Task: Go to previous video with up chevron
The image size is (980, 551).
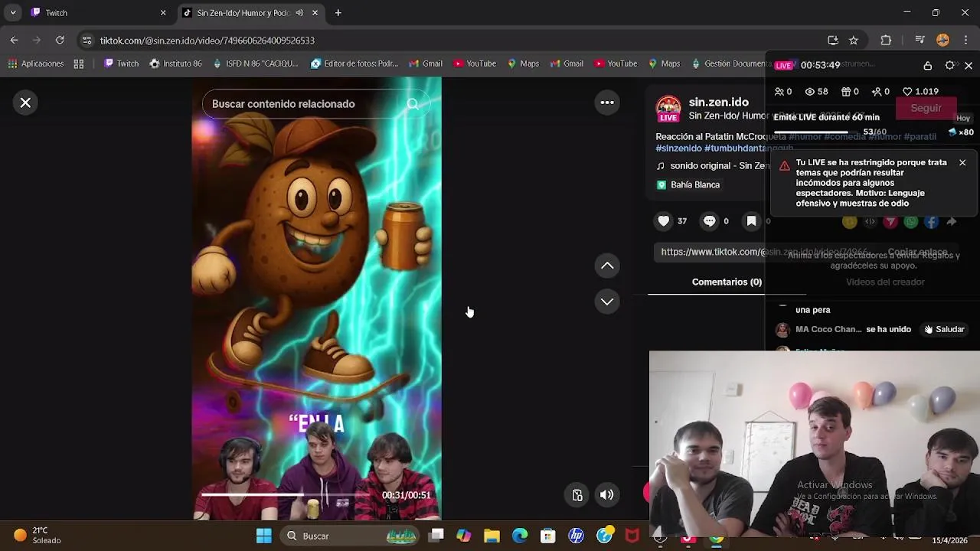Action: coord(607,266)
